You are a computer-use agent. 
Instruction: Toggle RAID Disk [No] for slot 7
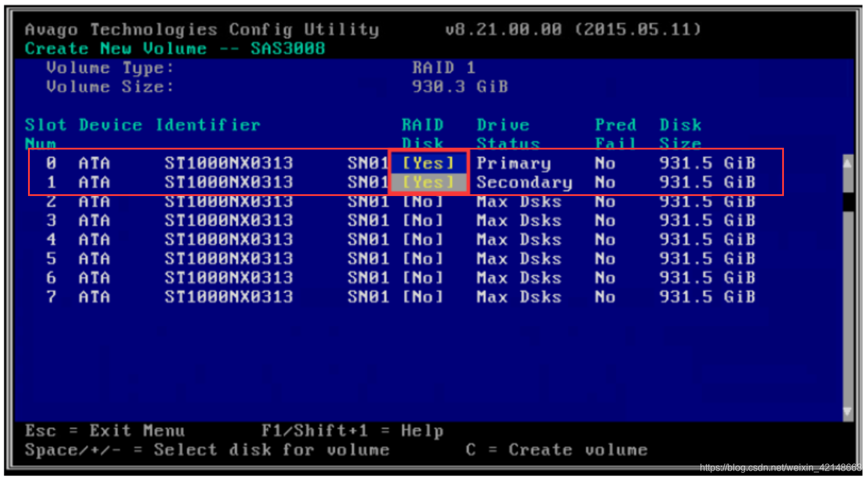pos(423,297)
